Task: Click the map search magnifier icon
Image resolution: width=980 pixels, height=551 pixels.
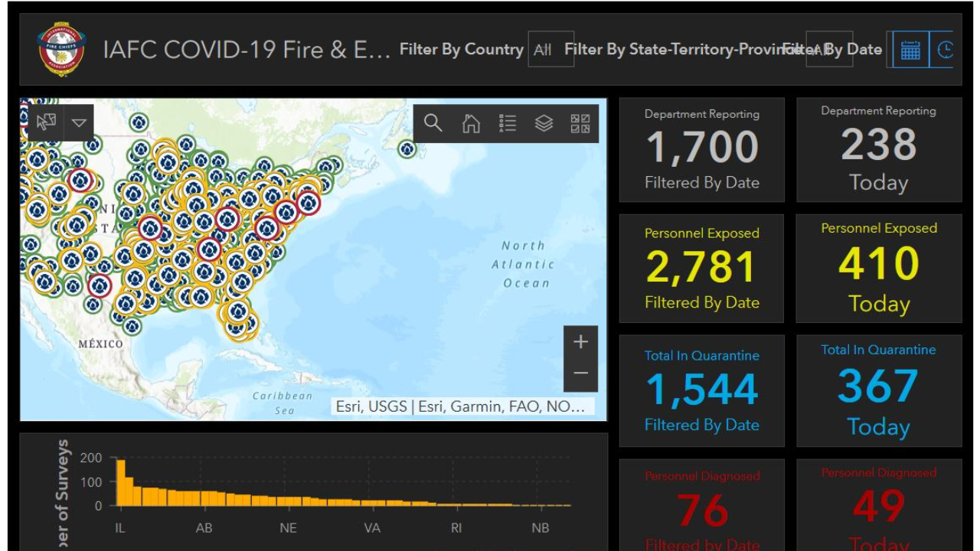Action: (x=433, y=123)
